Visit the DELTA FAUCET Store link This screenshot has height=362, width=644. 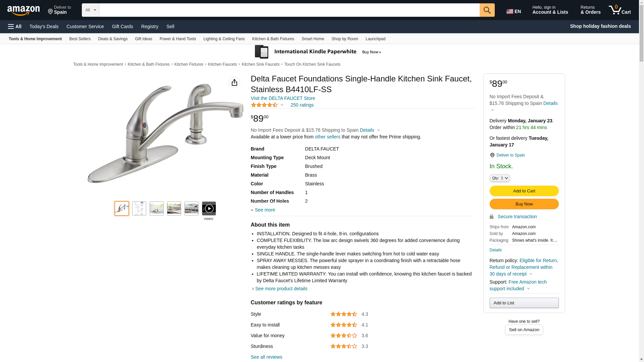pos(282,98)
